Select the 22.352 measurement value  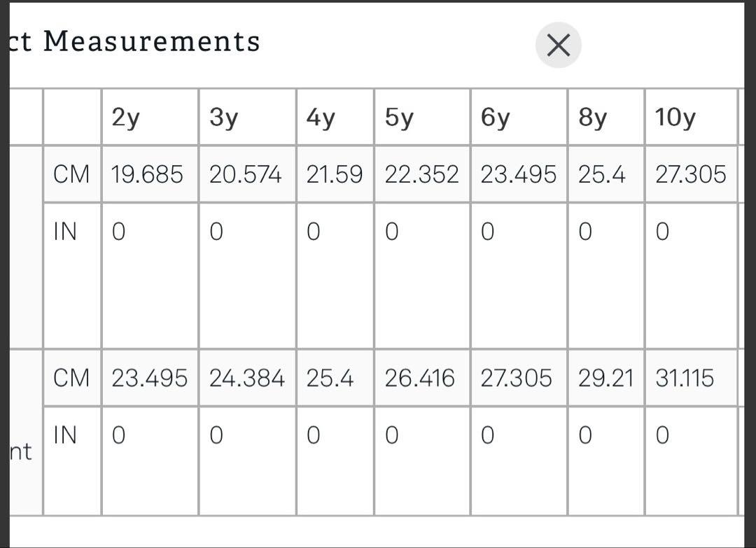pyautogui.click(x=422, y=174)
